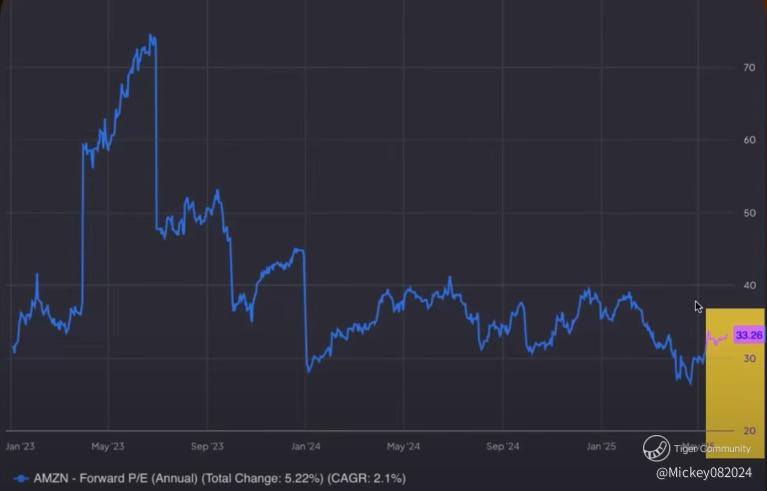767x491 pixels.
Task: Click the 40 y-axis label
Action: tap(749, 285)
